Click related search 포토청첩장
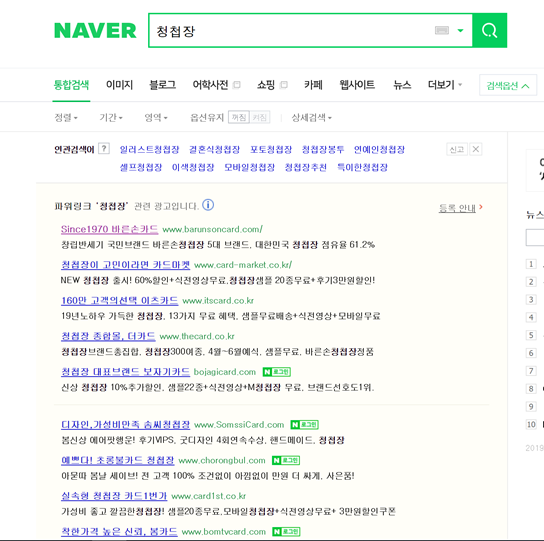The image size is (544, 541). coord(271,150)
